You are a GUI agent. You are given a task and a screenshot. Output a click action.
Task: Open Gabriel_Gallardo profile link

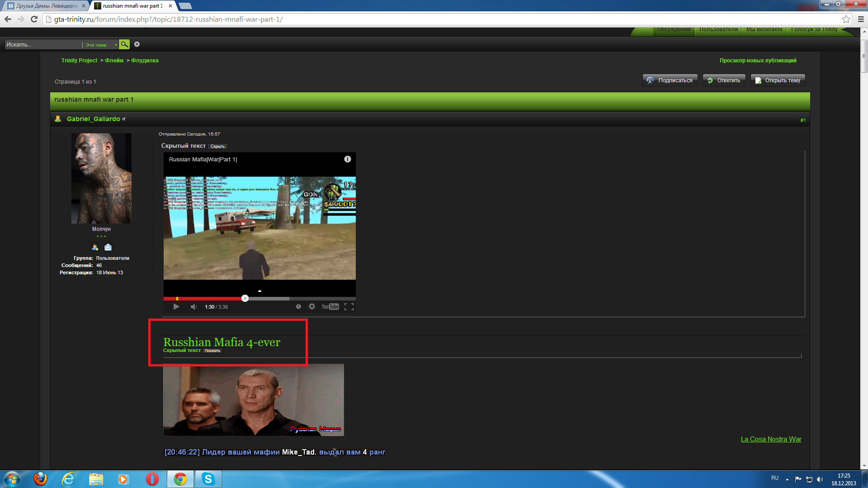pos(94,119)
